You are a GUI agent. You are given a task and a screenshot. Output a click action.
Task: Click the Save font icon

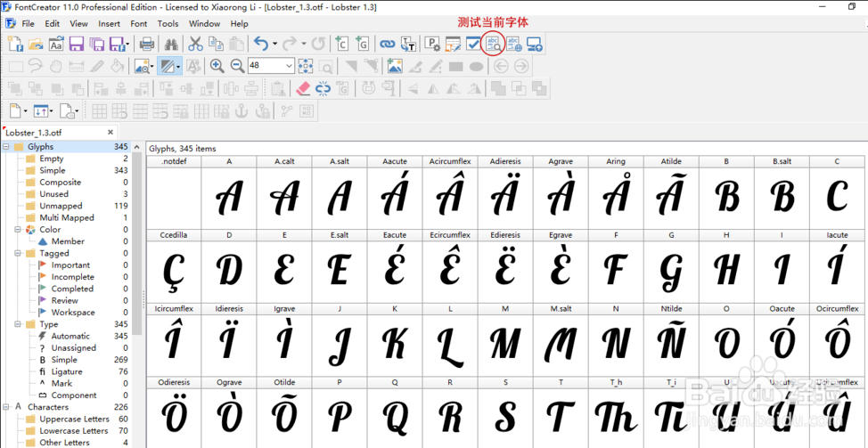(76, 44)
